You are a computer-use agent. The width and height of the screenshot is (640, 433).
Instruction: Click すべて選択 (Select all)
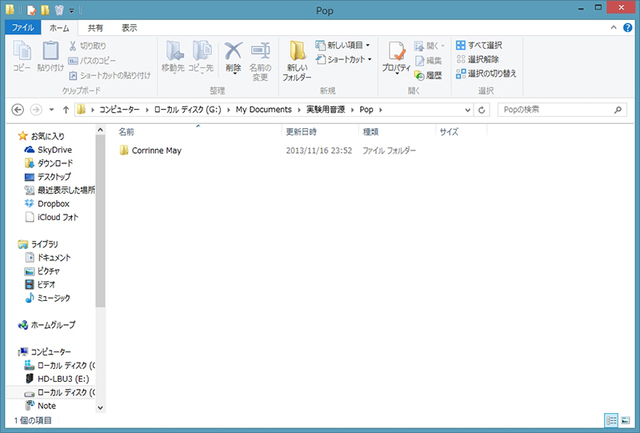point(479,45)
